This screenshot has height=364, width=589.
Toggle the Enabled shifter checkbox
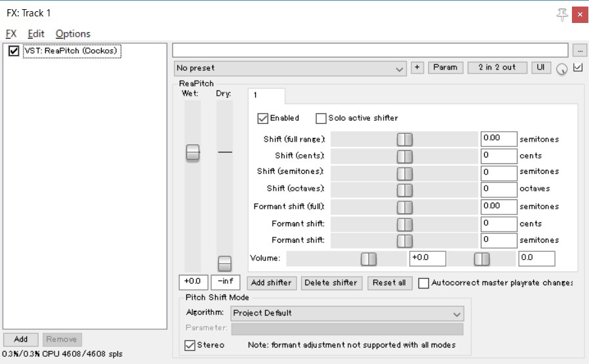point(262,118)
